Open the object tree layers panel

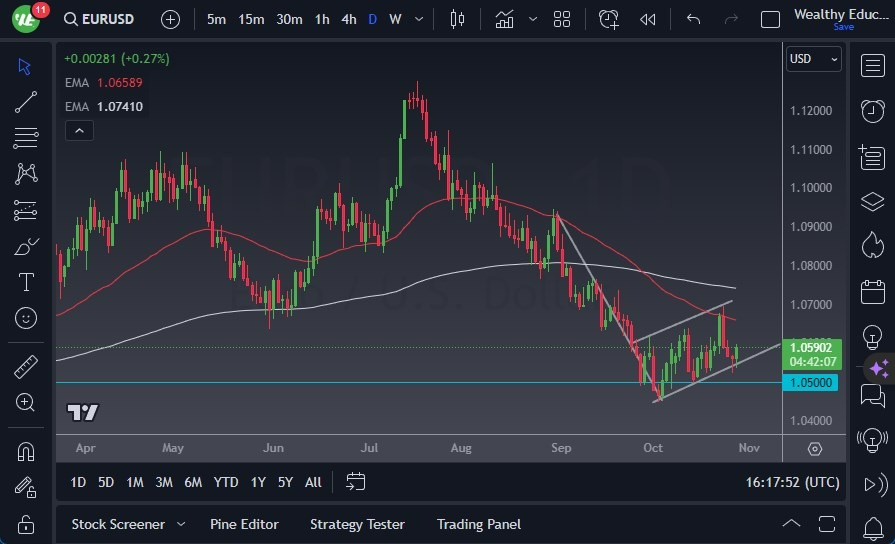point(873,202)
